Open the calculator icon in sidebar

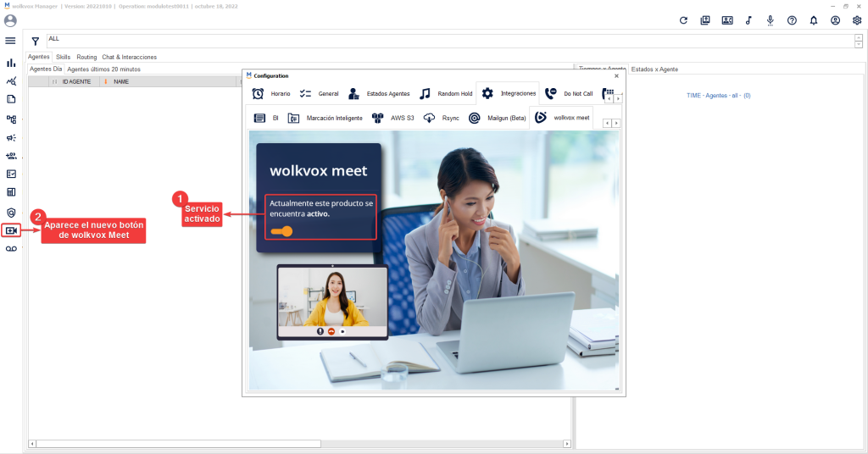(11, 192)
